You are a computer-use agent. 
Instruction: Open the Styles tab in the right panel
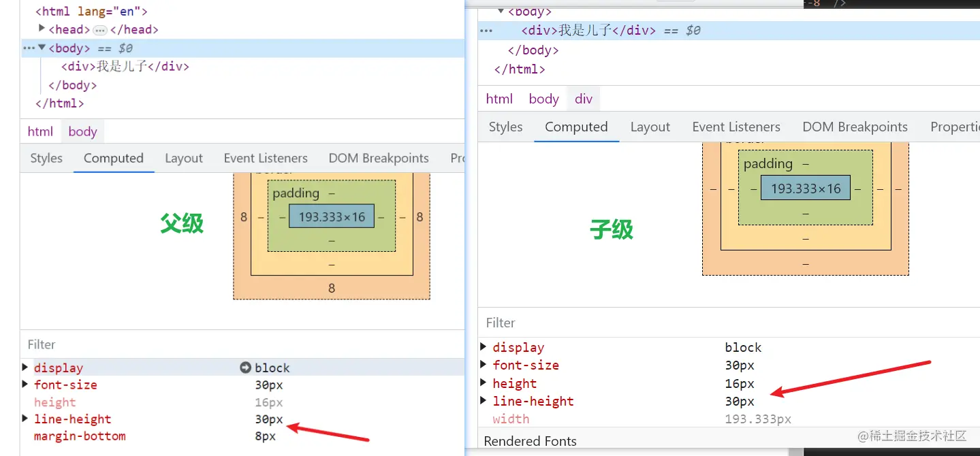coord(505,127)
